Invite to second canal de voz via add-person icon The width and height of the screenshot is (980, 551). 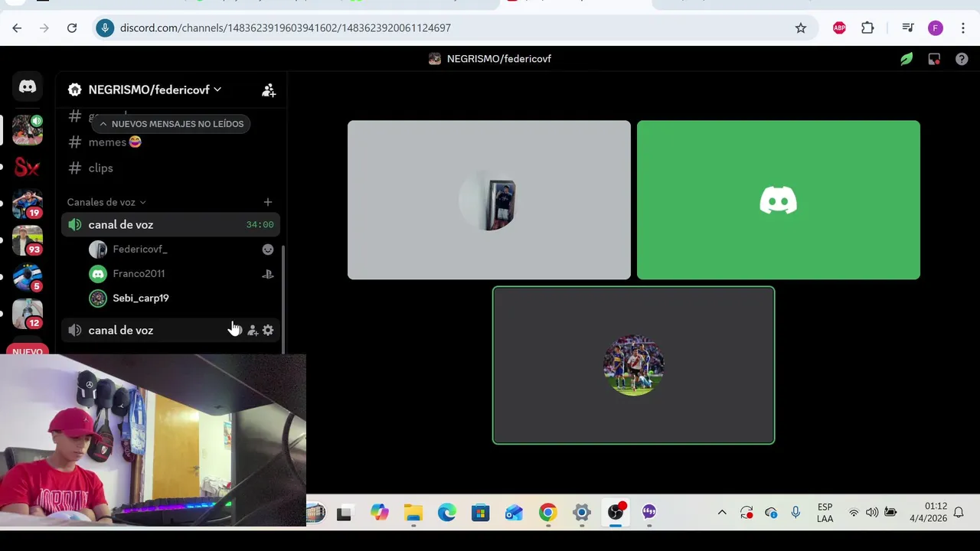252,331
